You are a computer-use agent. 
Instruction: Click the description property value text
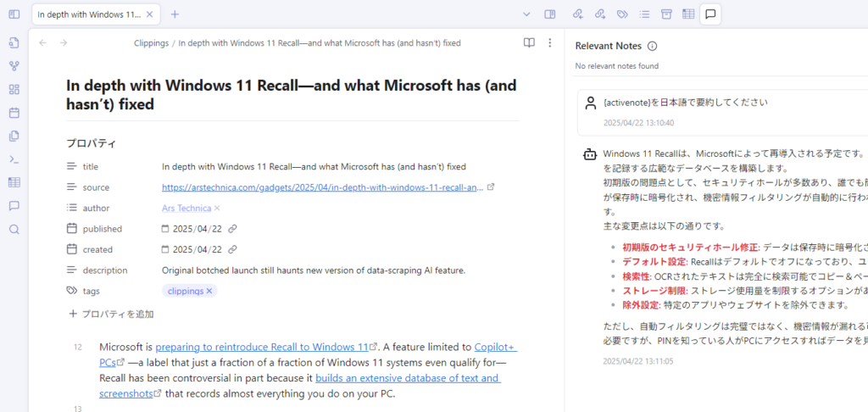click(x=314, y=270)
